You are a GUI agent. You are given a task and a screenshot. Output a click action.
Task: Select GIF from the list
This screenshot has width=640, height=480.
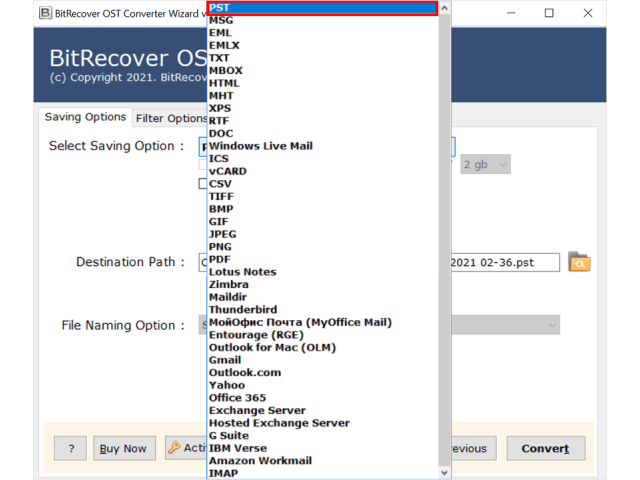(x=322, y=222)
